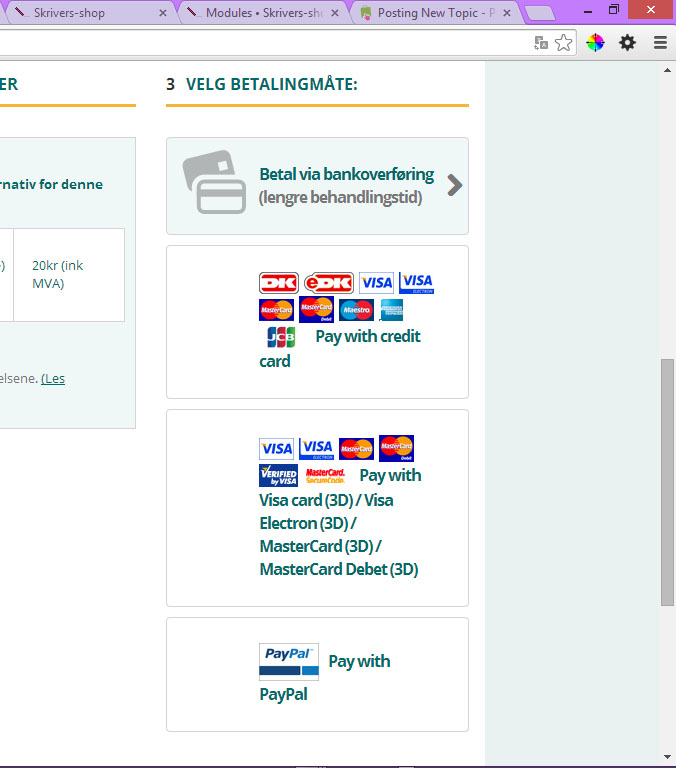Click the bank transfer card icon
676x768 pixels.
click(214, 182)
